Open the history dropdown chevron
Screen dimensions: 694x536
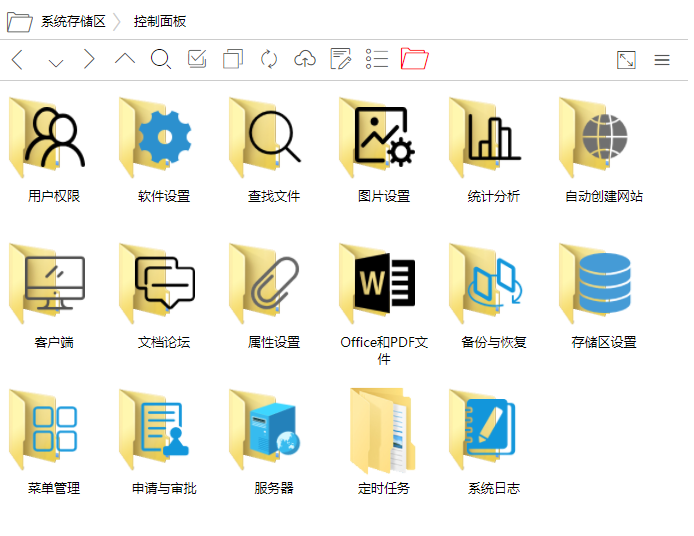click(x=55, y=63)
